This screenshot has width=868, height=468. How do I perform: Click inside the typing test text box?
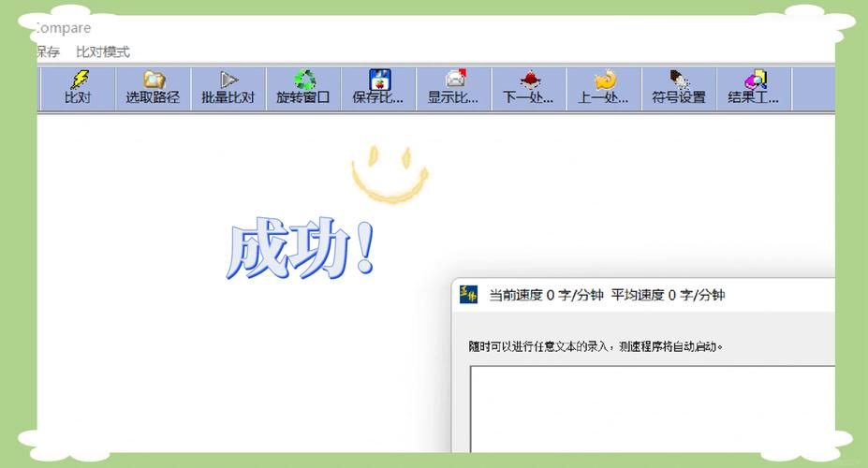click(x=653, y=409)
